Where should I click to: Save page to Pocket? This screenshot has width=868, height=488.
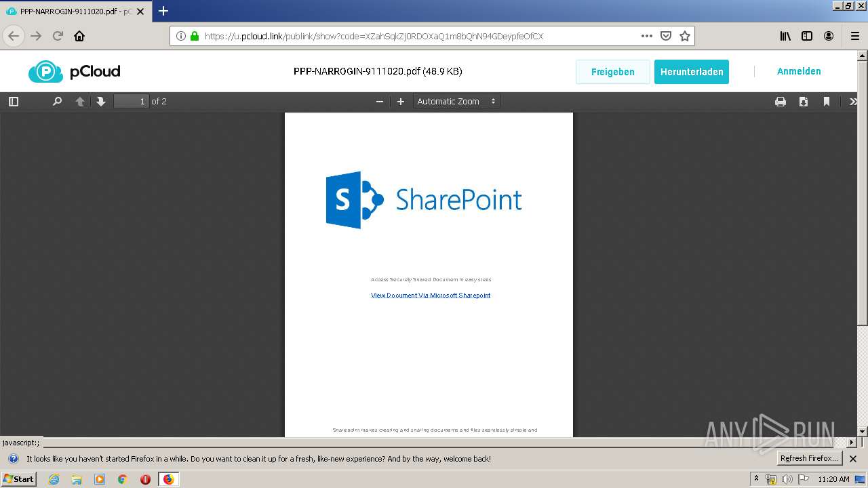click(666, 36)
